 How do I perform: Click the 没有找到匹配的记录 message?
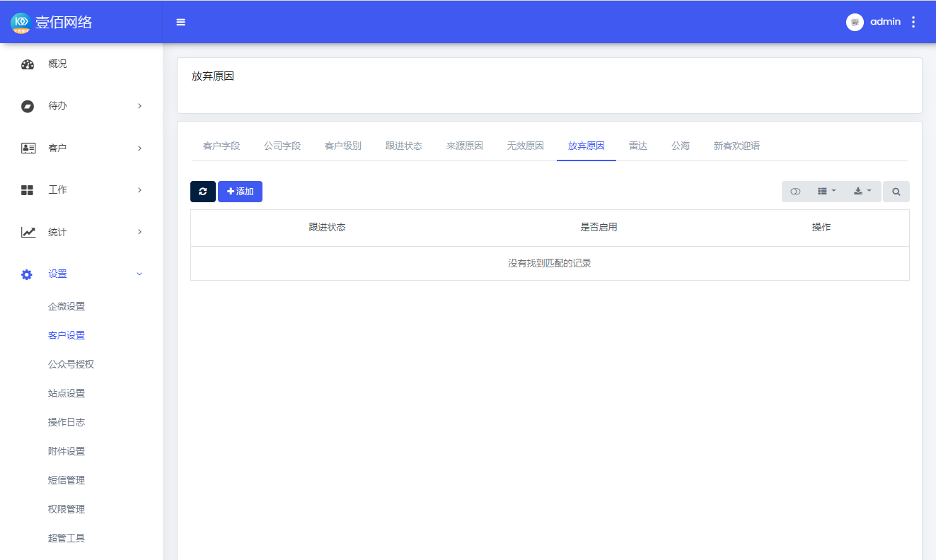point(550,264)
